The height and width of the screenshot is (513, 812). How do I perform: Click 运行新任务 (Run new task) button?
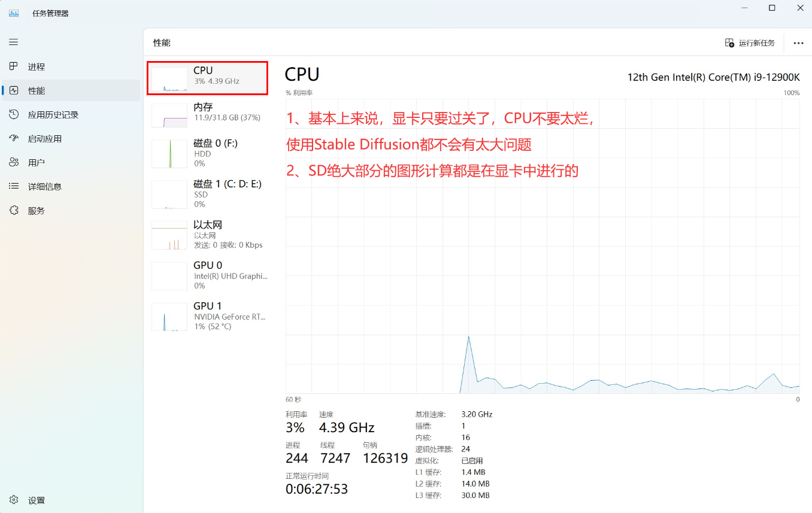750,43
